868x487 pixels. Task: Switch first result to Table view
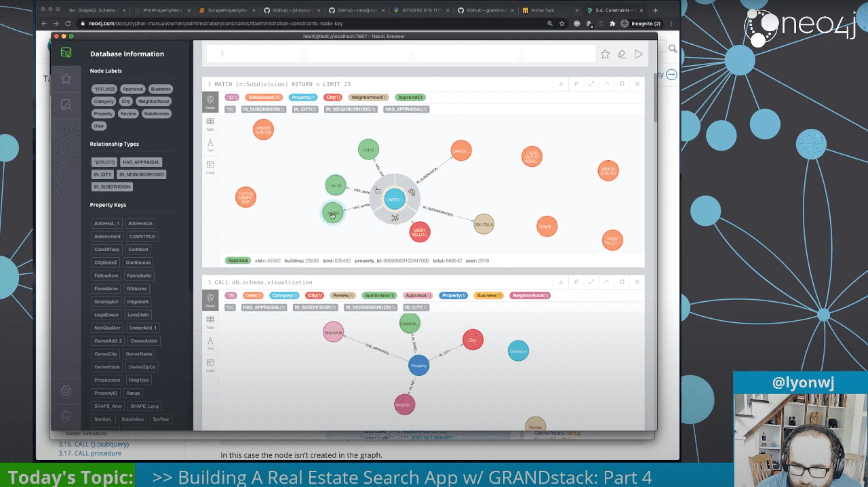pos(210,124)
